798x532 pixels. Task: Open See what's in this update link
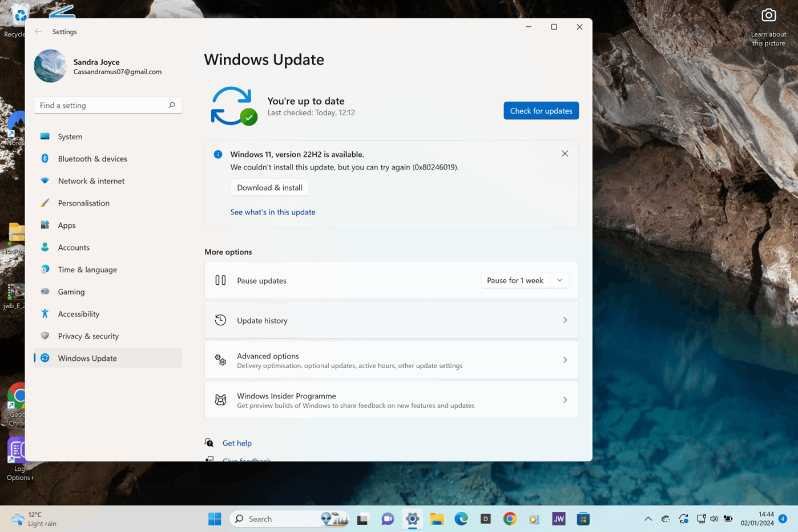click(273, 212)
